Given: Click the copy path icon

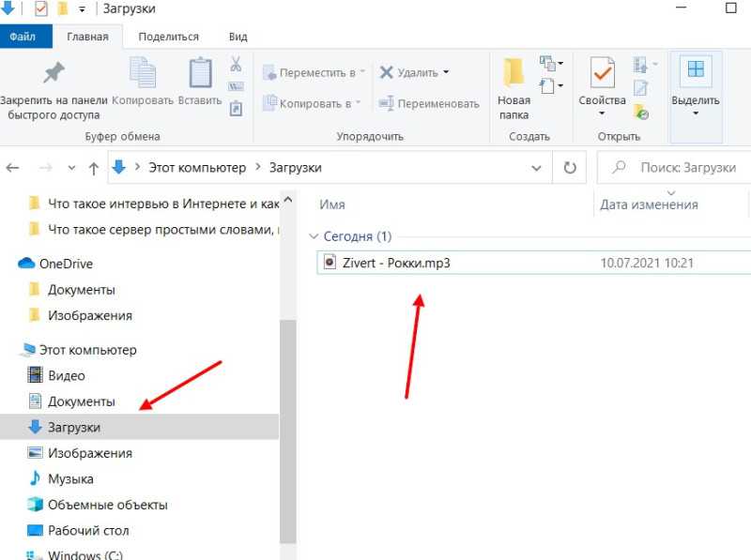Looking at the screenshot, I should [236, 86].
